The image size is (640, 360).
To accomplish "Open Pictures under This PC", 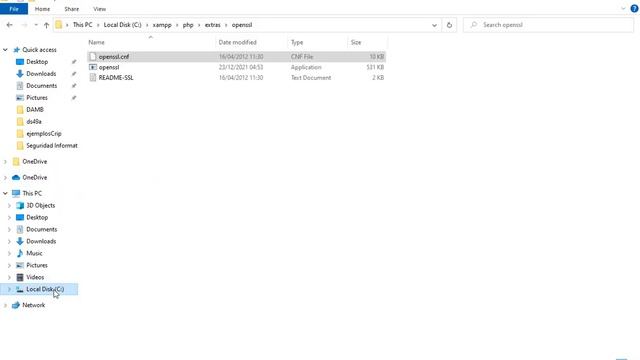I will pyautogui.click(x=37, y=265).
